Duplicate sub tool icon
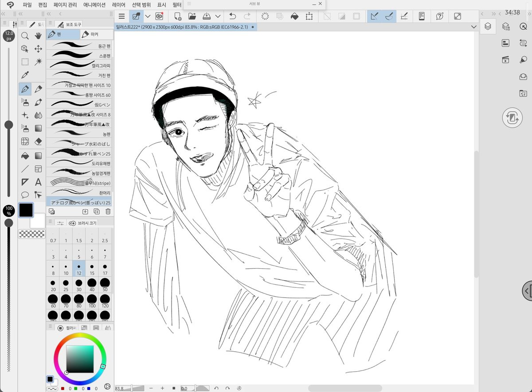This screenshot has width=532, height=392. click(x=97, y=212)
